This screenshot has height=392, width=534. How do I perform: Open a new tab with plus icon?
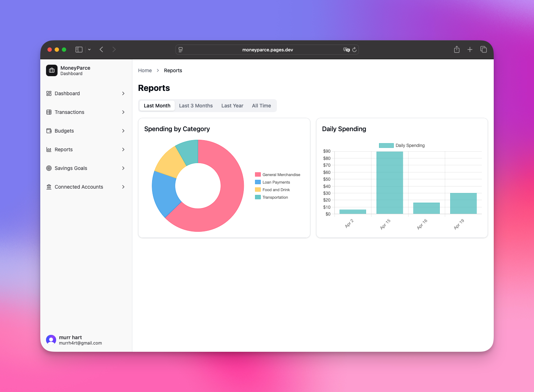(470, 50)
